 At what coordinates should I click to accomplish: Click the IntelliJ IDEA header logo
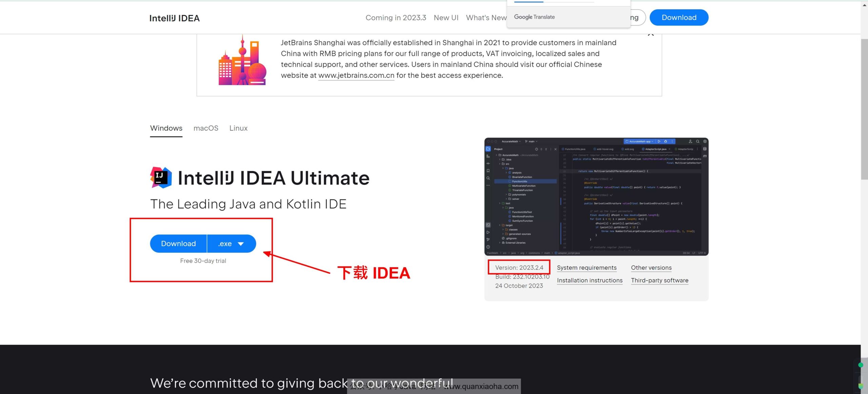point(174,18)
